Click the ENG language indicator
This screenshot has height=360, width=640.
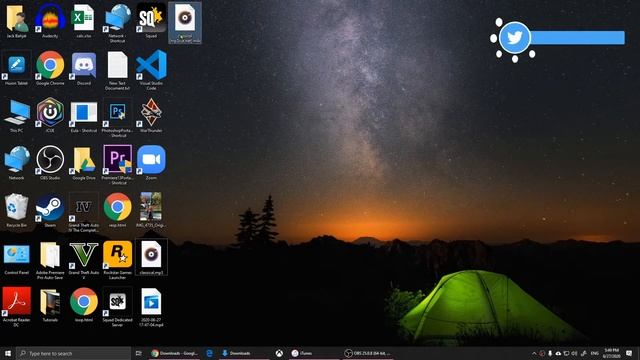595,353
